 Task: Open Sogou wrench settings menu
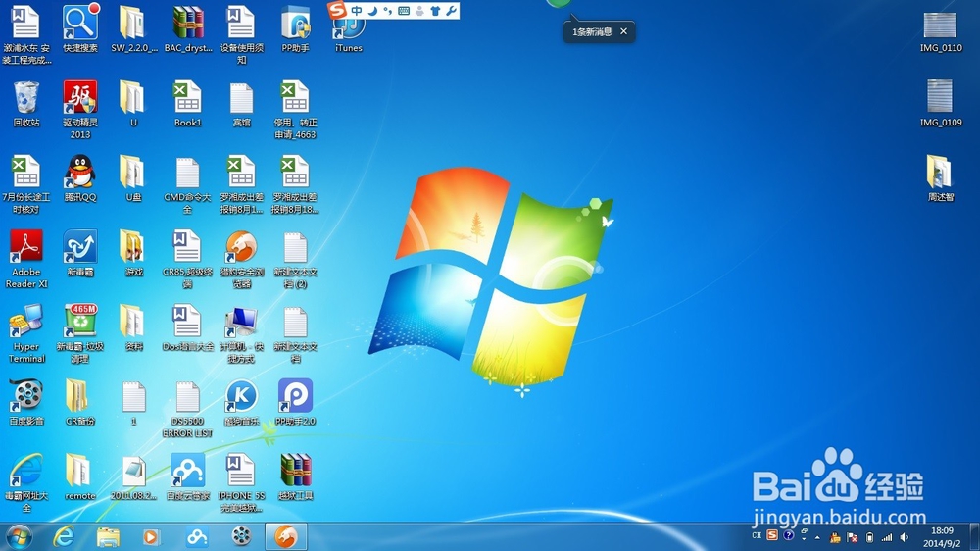tap(451, 11)
